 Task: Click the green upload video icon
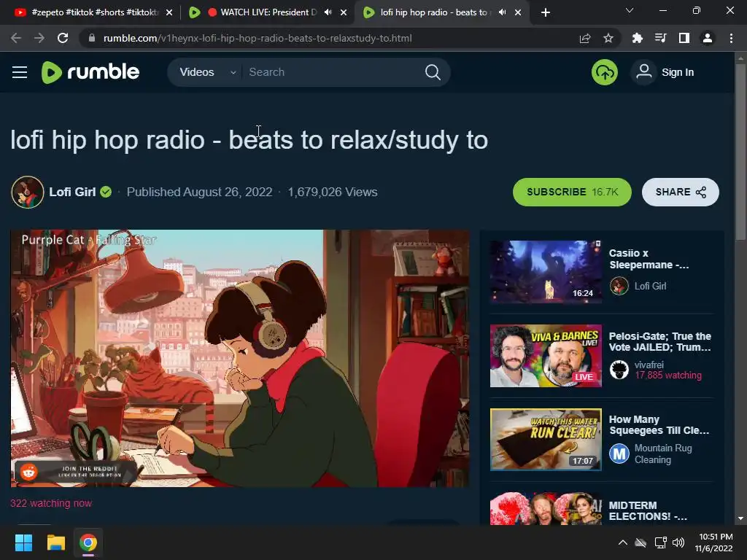pyautogui.click(x=605, y=72)
